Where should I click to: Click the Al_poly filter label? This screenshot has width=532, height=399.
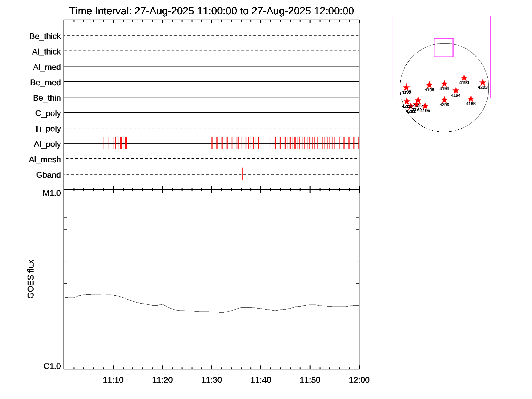47,144
